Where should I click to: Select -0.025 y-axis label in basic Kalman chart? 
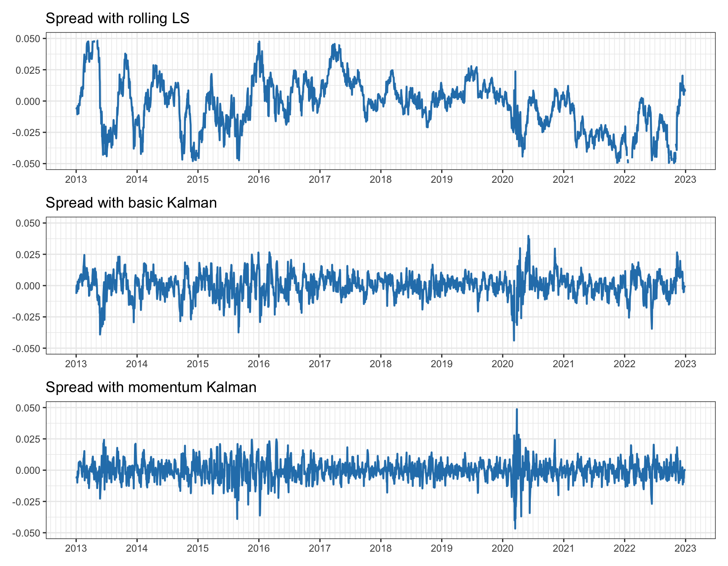point(26,317)
